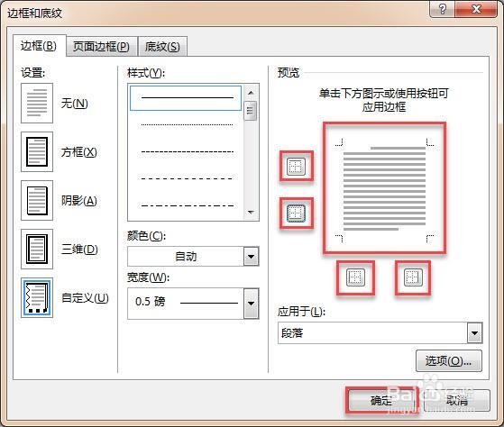Choose the 方框(X) box border setting icon
This screenshot has height=427, width=504.
point(37,151)
